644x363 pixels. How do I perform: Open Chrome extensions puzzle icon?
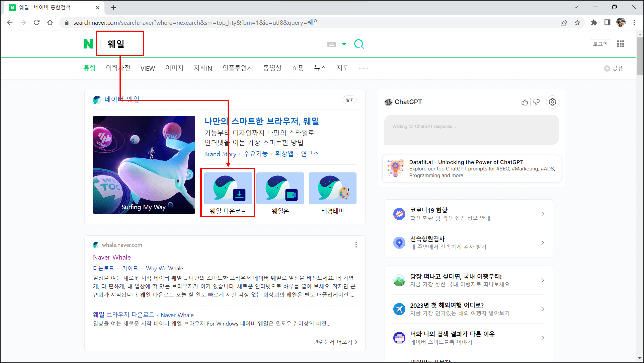point(594,23)
